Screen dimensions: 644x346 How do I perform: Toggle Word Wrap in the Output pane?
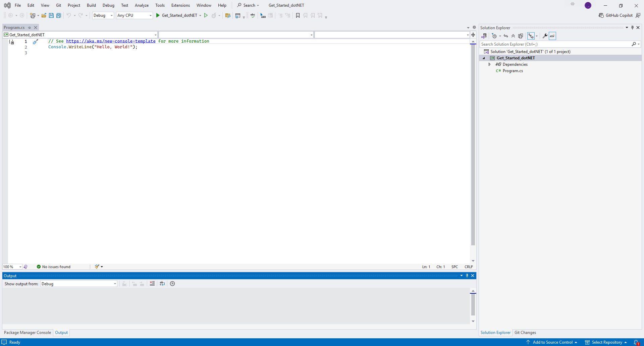tap(162, 284)
